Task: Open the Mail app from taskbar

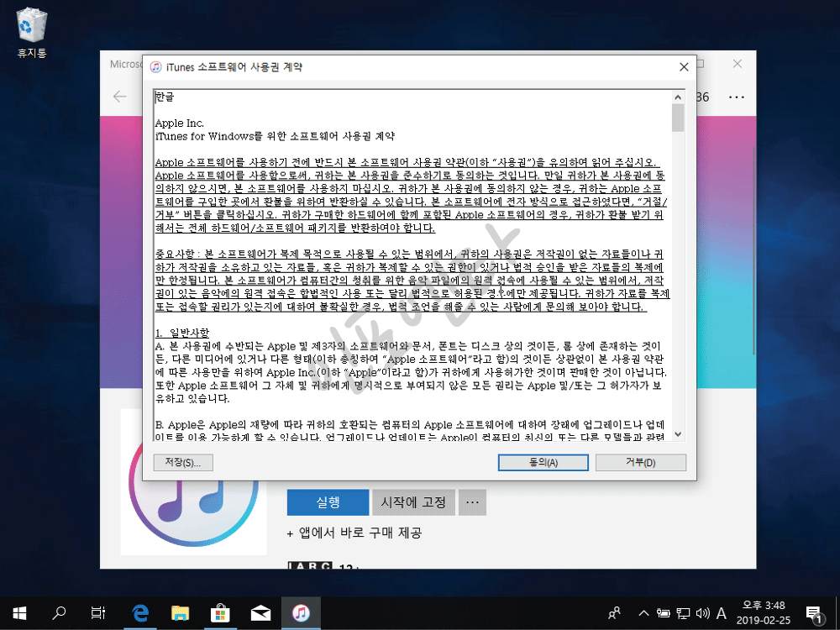Action: point(260,613)
